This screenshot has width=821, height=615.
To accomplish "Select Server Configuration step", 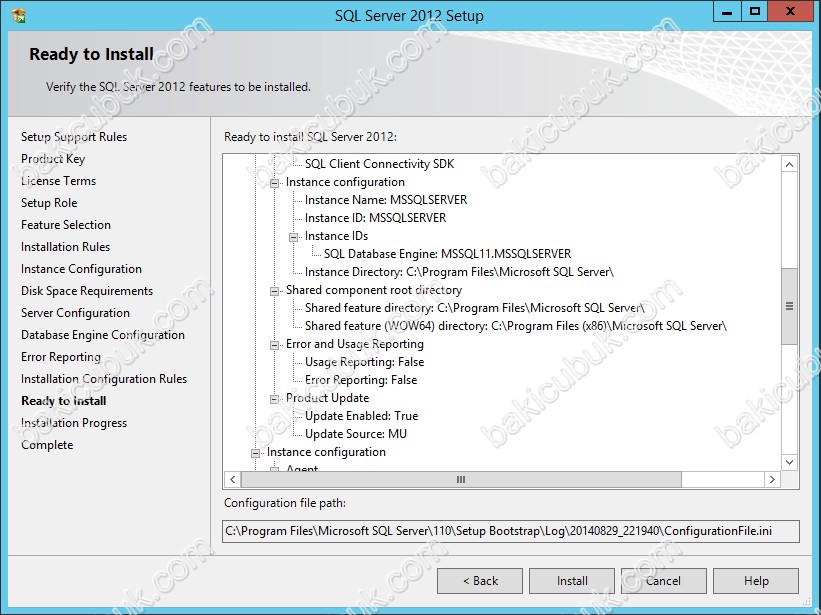I will coord(75,312).
